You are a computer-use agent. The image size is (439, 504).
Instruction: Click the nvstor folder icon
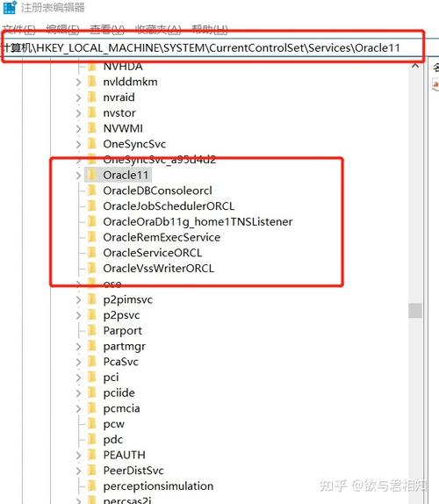tap(92, 112)
